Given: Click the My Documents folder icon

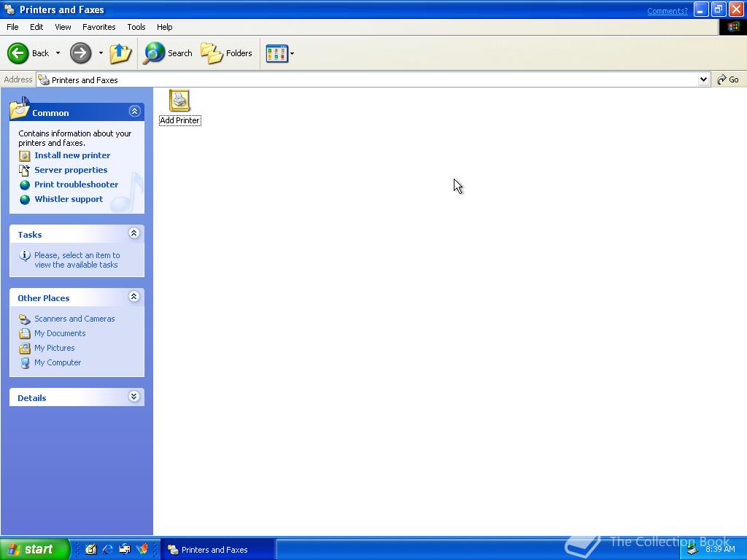Looking at the screenshot, I should (24, 334).
